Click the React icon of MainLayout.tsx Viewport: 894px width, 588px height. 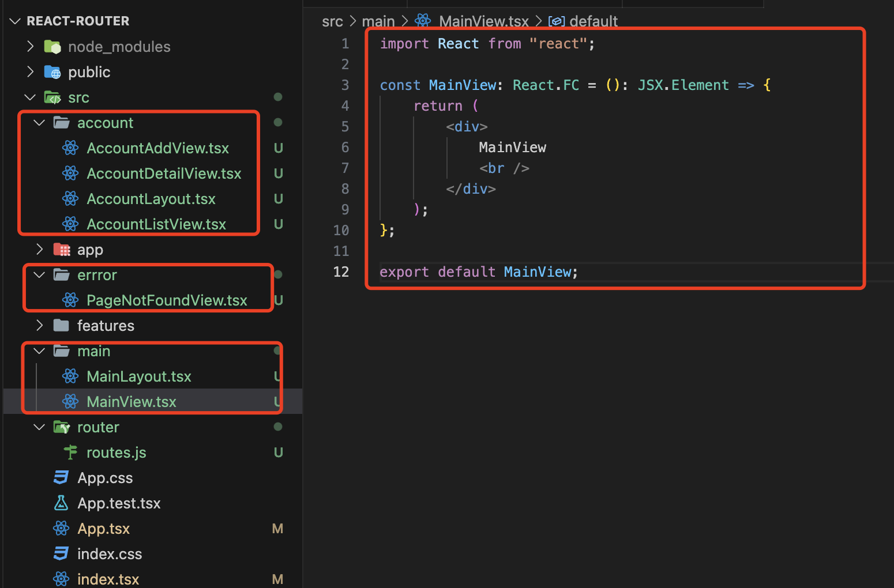point(70,376)
